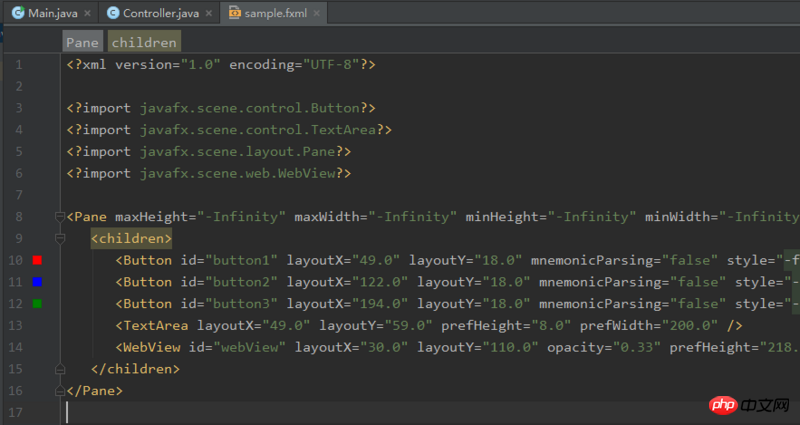Click line number 14 in the gutter
The image size is (800, 425).
pyautogui.click(x=18, y=347)
